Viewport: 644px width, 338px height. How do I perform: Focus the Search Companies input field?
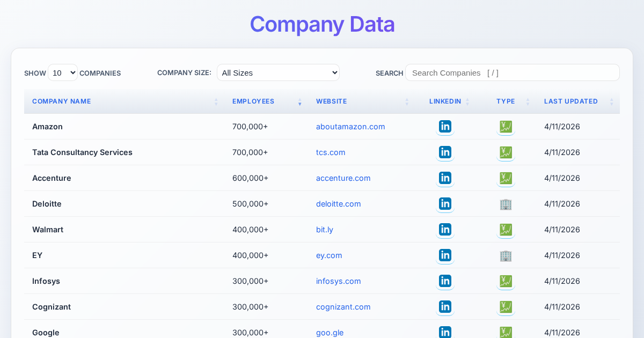(x=512, y=72)
